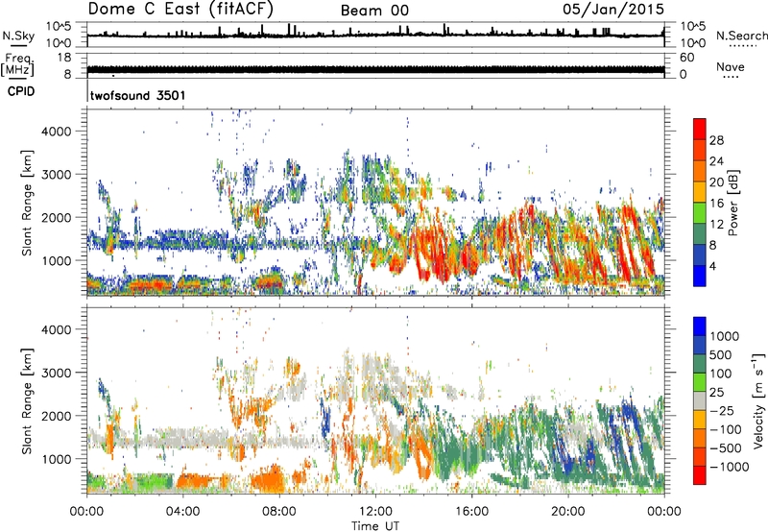Viewport: 768px width, 532px height.
Task: Click the 'Freq. [MHz]' axis label
Action: (x=17, y=64)
